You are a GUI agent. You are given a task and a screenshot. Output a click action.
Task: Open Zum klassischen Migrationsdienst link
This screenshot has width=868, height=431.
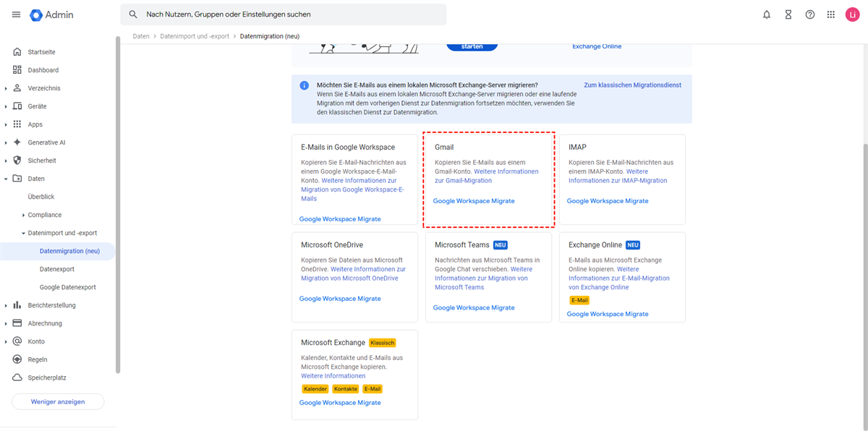click(x=633, y=85)
